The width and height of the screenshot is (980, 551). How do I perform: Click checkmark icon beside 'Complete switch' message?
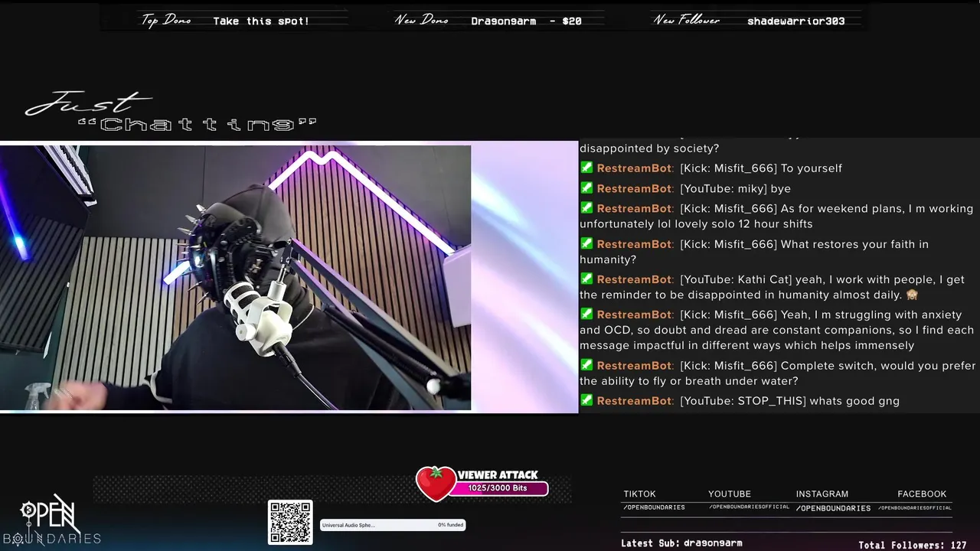point(586,365)
